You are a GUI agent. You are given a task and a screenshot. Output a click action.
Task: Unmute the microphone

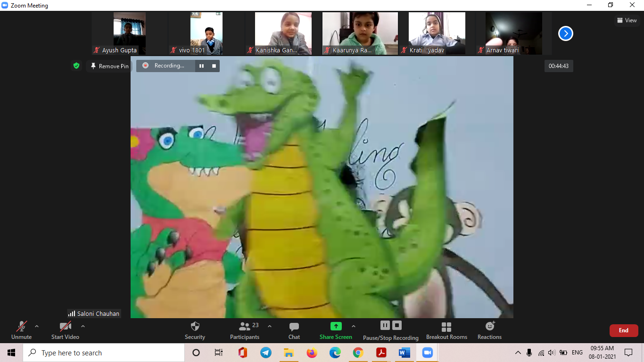[22, 330]
